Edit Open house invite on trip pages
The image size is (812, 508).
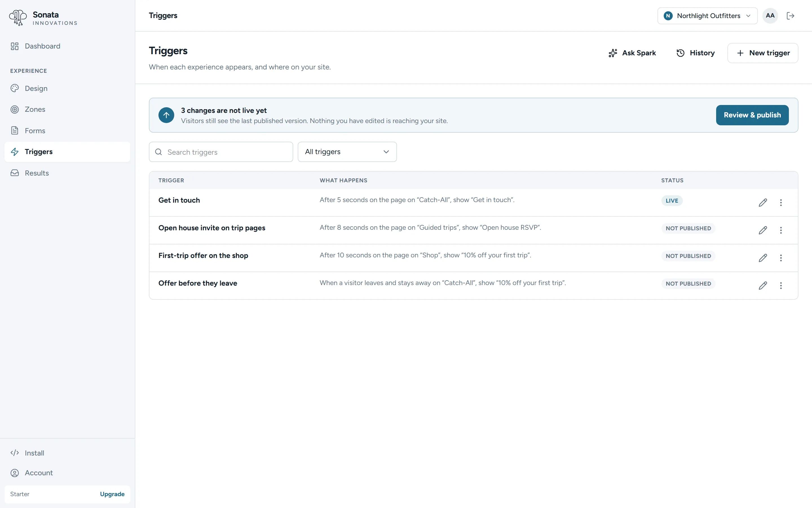(763, 230)
